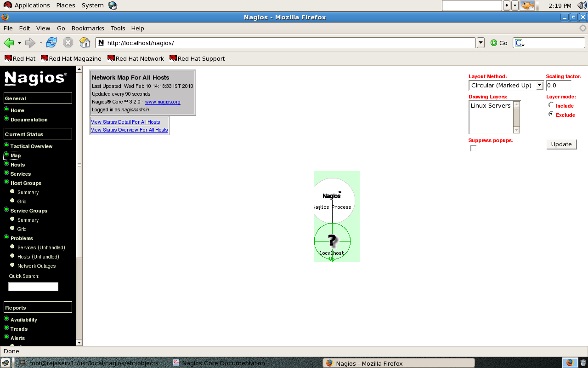Open View Status Detail For All Hosts
588x368 pixels.
tap(125, 122)
